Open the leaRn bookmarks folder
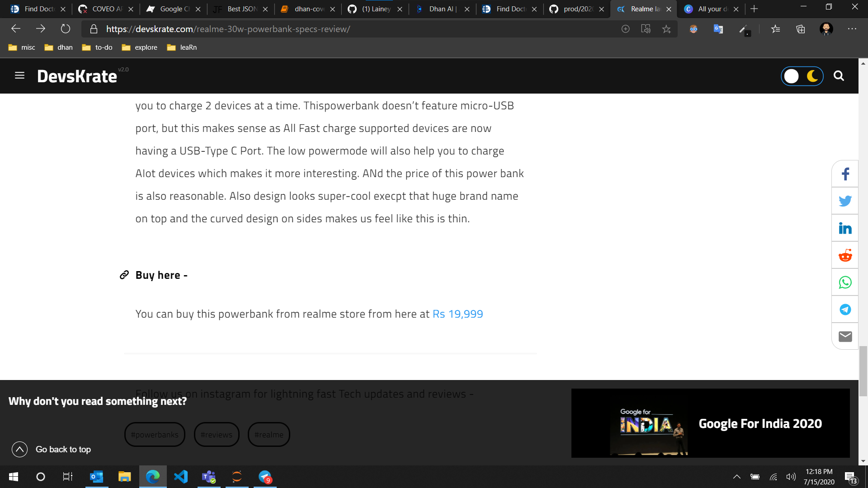This screenshot has width=868, height=488. (182, 47)
